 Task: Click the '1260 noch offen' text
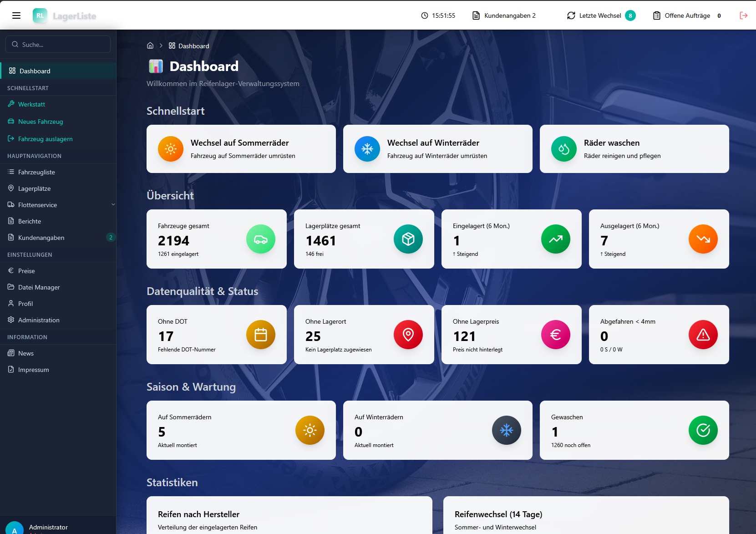(571, 445)
